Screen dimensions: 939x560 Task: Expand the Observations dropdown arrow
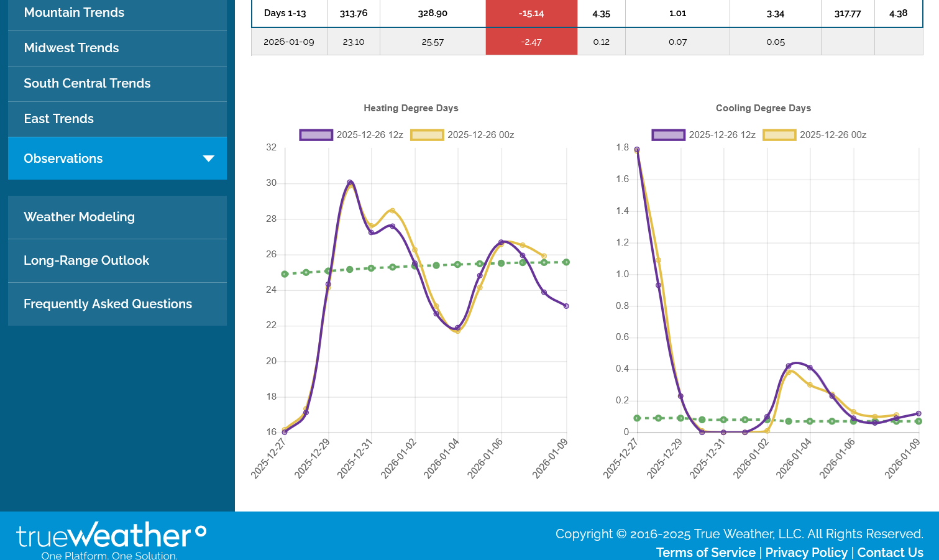coord(209,158)
